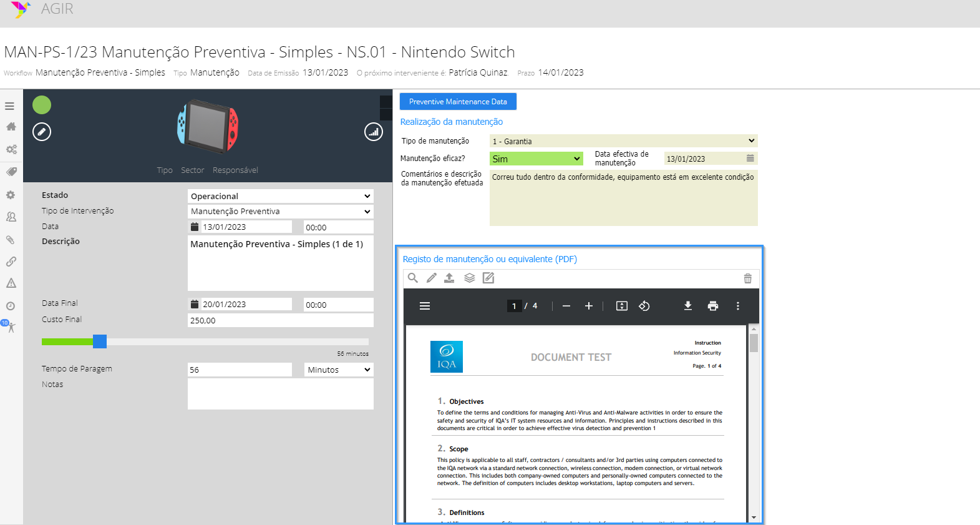Click the Notas text area
This screenshot has height=525, width=980.
pyautogui.click(x=281, y=394)
